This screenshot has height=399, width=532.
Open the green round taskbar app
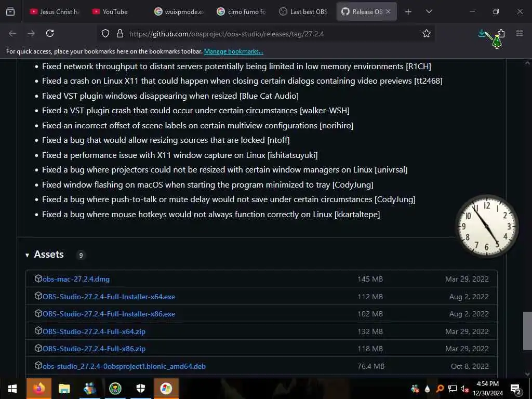[115, 389]
